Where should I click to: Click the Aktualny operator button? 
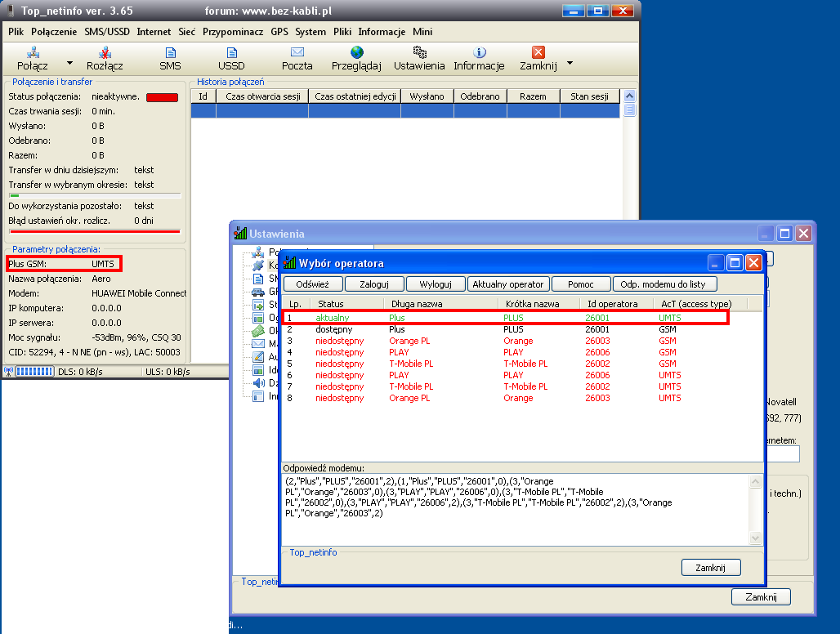(x=507, y=284)
